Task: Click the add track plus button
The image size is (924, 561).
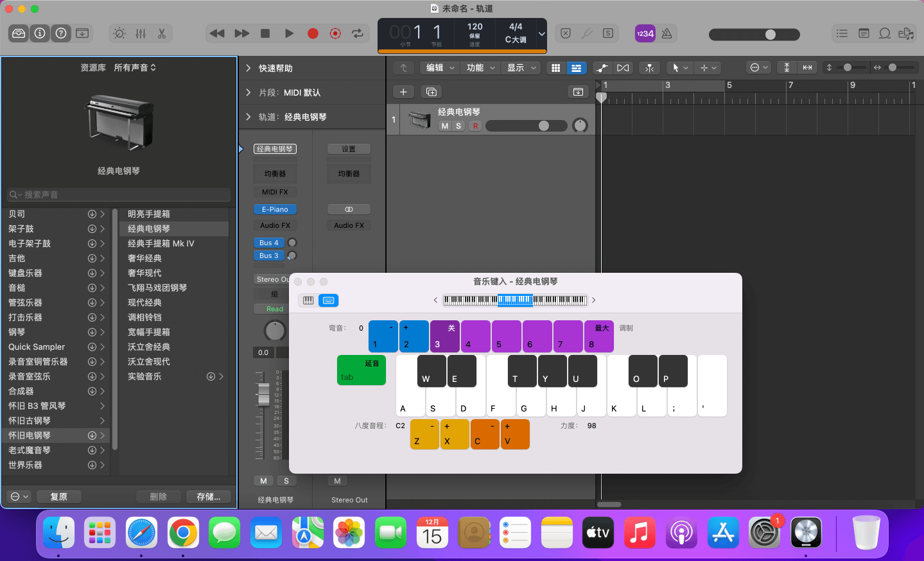Action: point(403,92)
